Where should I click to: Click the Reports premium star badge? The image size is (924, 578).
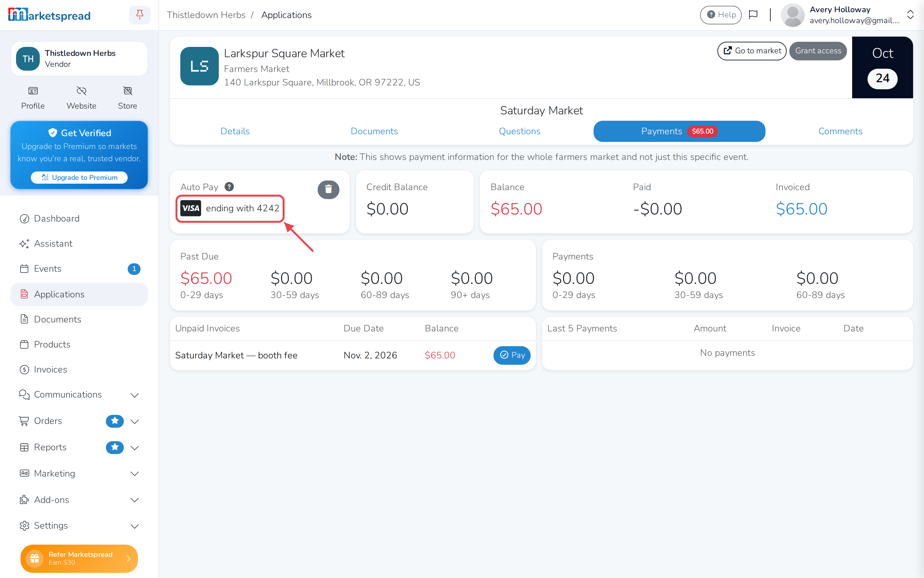[115, 447]
